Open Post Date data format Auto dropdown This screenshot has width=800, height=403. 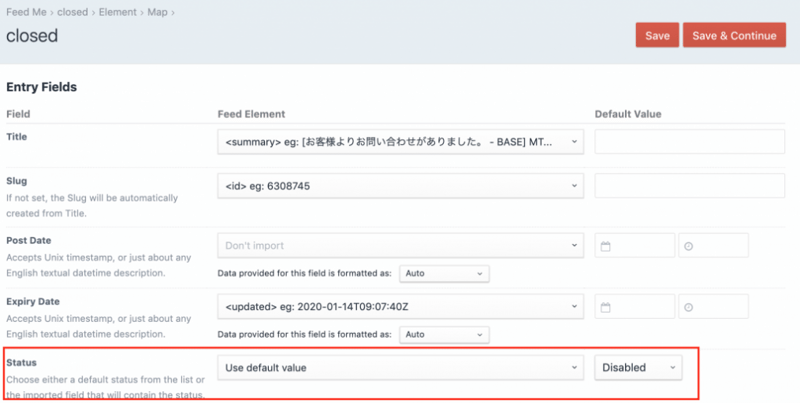tap(444, 272)
